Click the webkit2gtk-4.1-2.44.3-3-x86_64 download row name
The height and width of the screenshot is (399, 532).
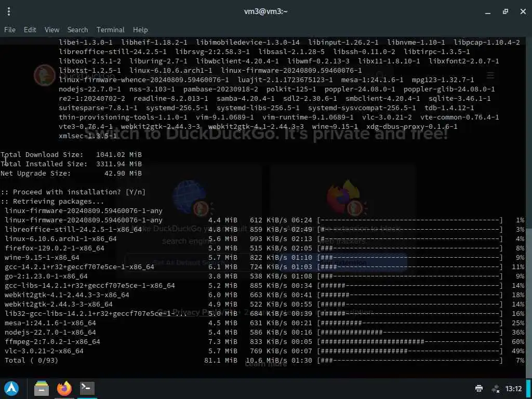[67, 295]
